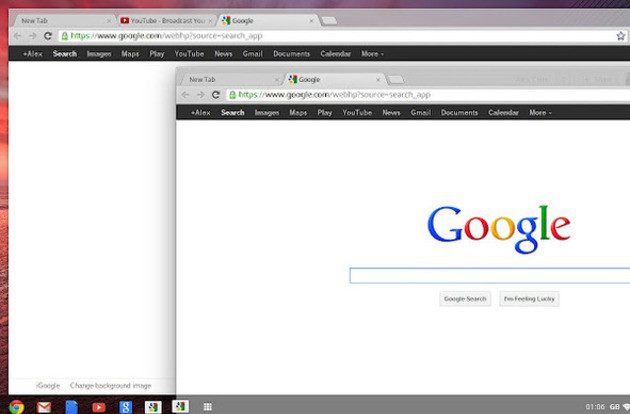The height and width of the screenshot is (414, 630).
Task: Click reload button in back window
Action: pos(48,36)
